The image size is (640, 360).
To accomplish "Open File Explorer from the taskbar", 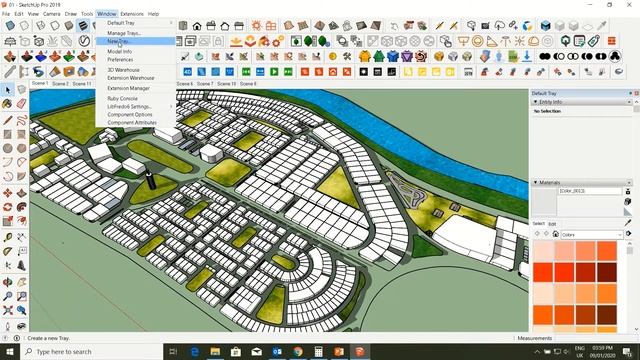I will 215,351.
